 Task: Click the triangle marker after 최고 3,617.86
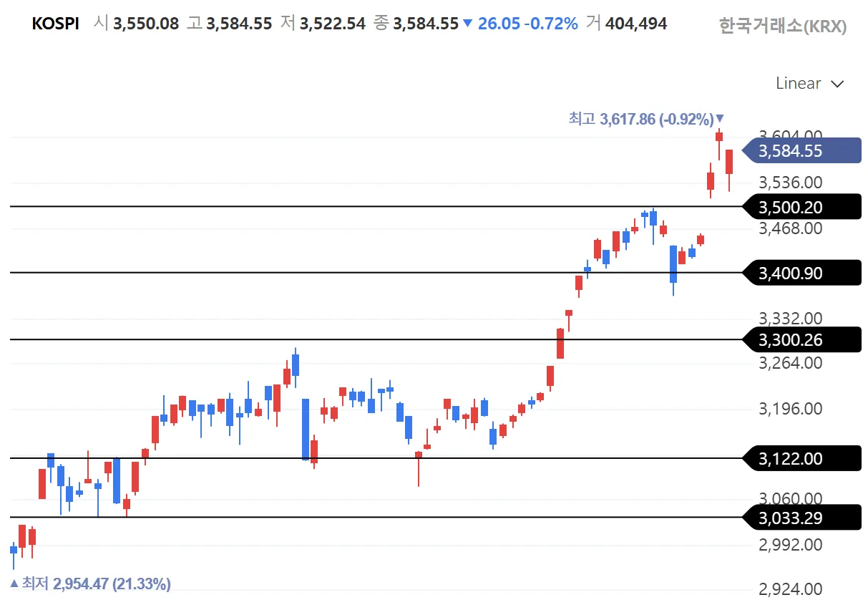pos(720,119)
